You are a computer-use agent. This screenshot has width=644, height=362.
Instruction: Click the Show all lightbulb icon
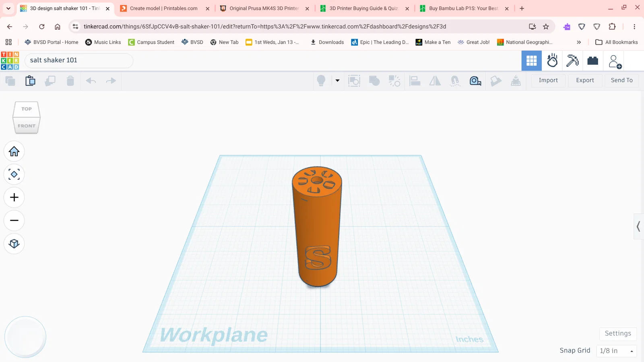(321, 81)
